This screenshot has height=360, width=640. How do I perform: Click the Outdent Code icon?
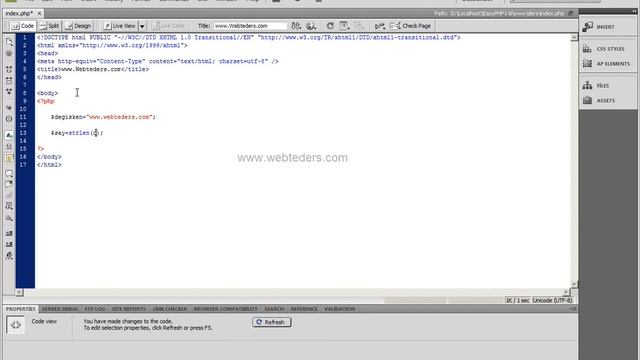[9, 244]
